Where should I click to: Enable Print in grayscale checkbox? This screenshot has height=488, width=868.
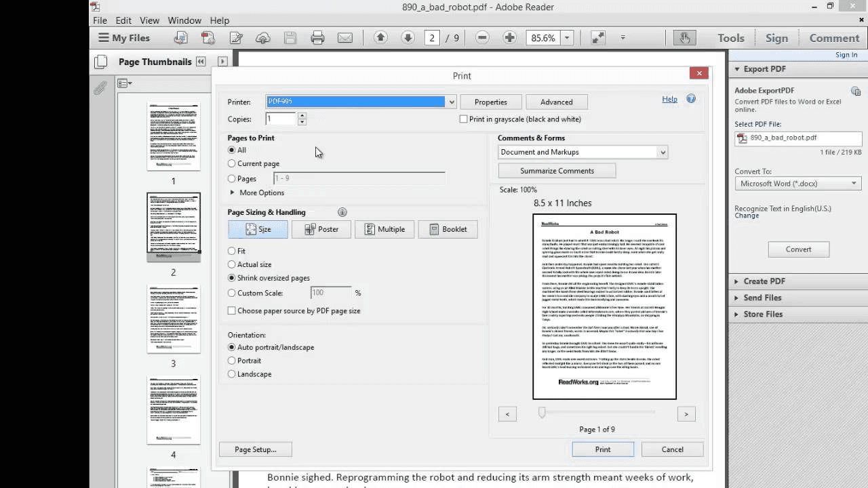[464, 119]
